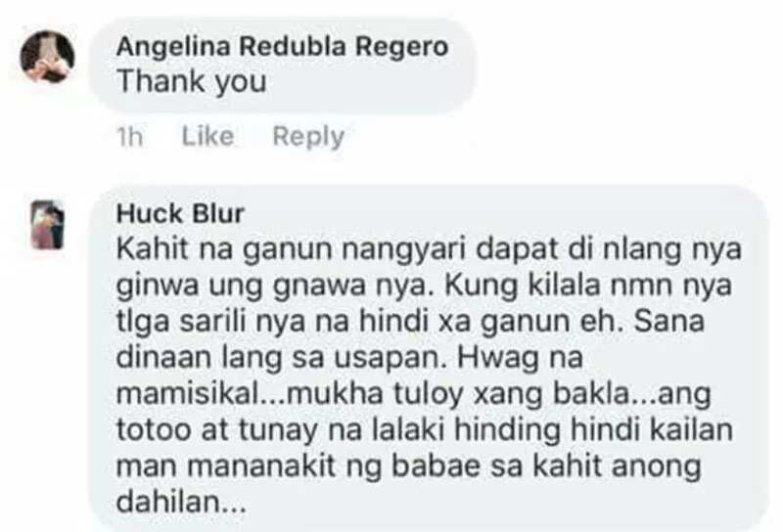Visit Huck Blur's profile via name

point(180,213)
